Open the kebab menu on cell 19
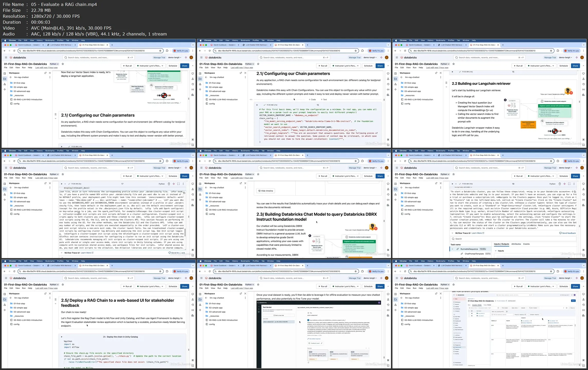 coord(574,184)
